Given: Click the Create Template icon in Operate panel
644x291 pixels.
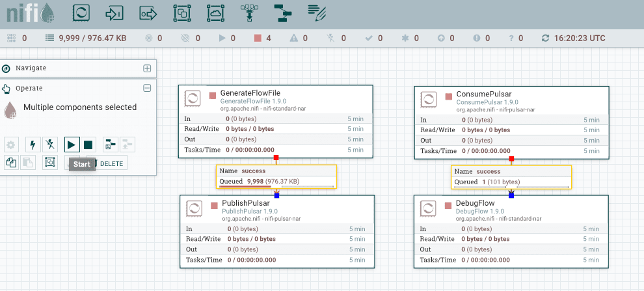Looking at the screenshot, I should click(111, 145).
